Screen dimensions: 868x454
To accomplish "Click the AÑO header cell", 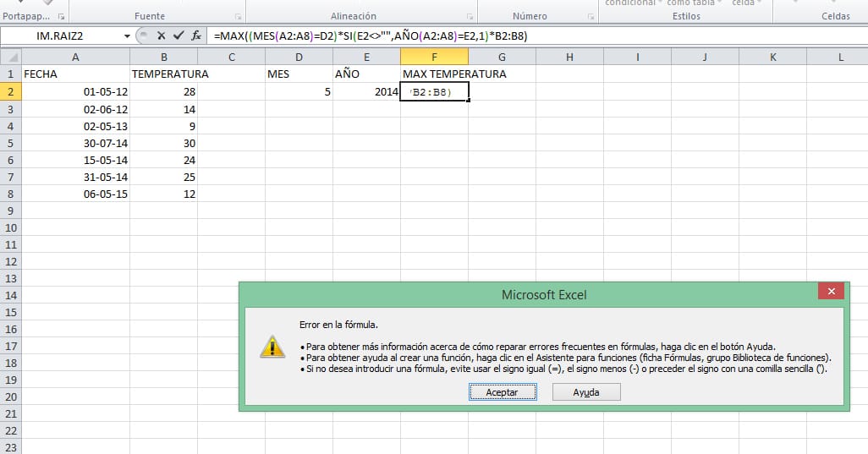I will click(366, 74).
